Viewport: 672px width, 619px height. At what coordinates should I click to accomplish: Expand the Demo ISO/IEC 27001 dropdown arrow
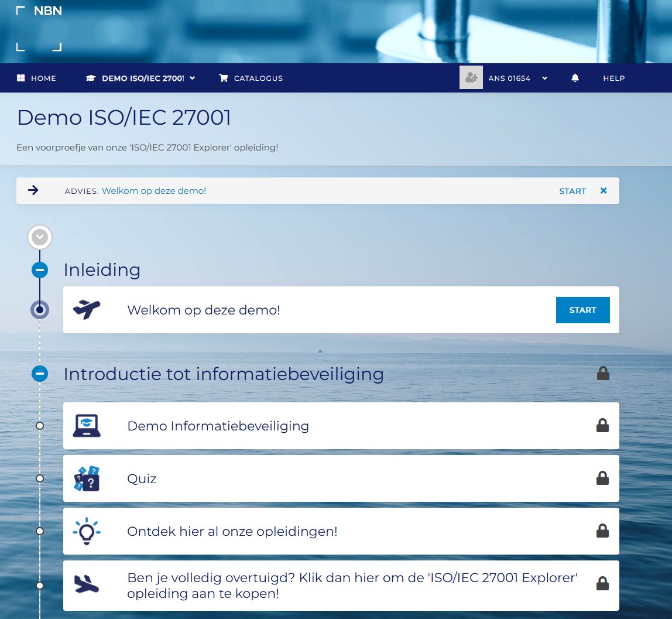pyautogui.click(x=193, y=78)
